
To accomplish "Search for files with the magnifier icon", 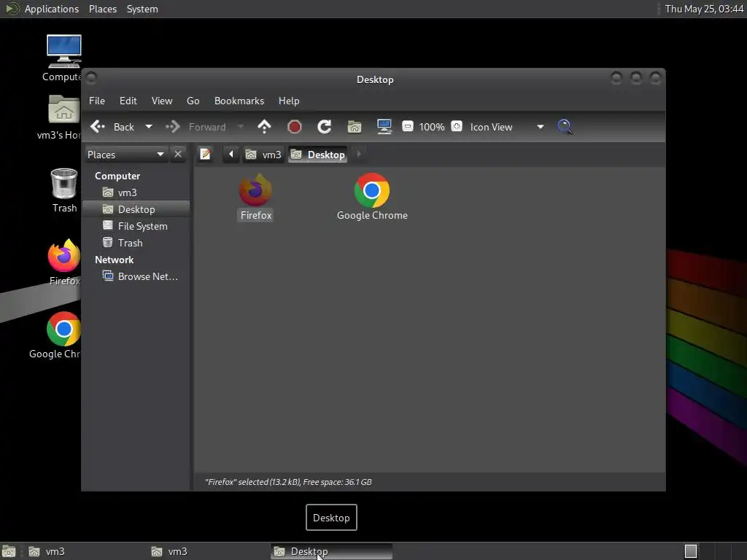I will [565, 127].
